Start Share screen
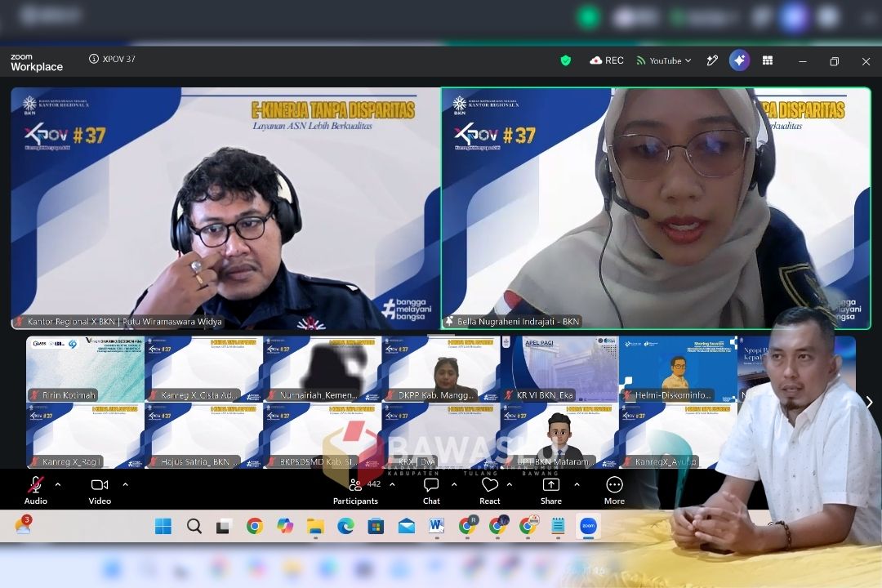Screen dimensions: 882x588 551,490
